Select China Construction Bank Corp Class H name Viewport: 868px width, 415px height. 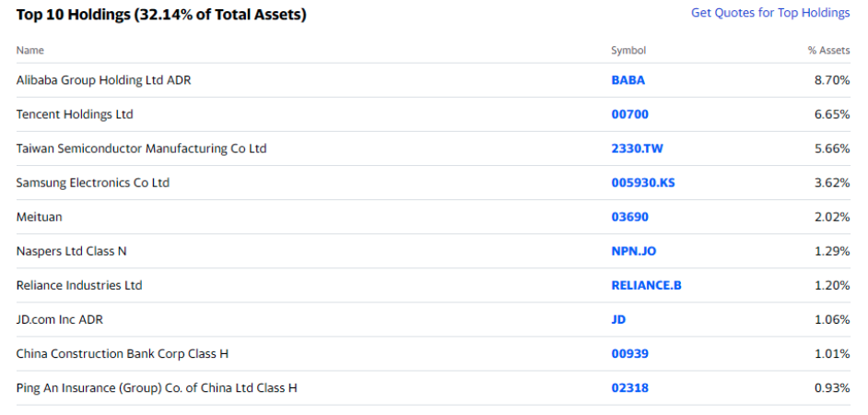click(x=123, y=354)
